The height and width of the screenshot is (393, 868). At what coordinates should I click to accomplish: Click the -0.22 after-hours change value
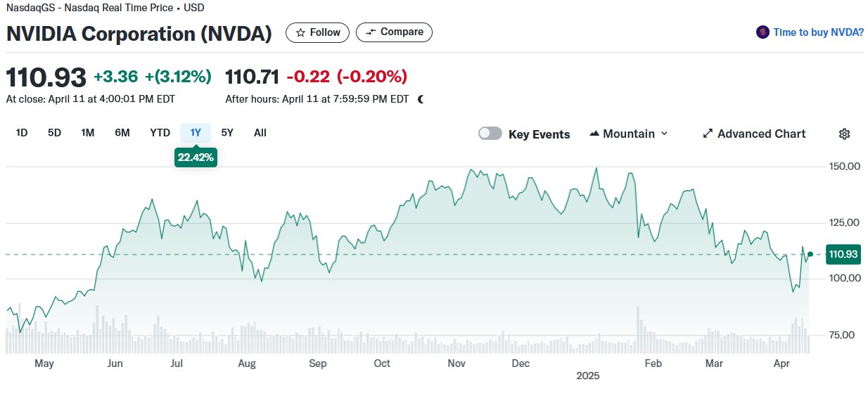(307, 77)
